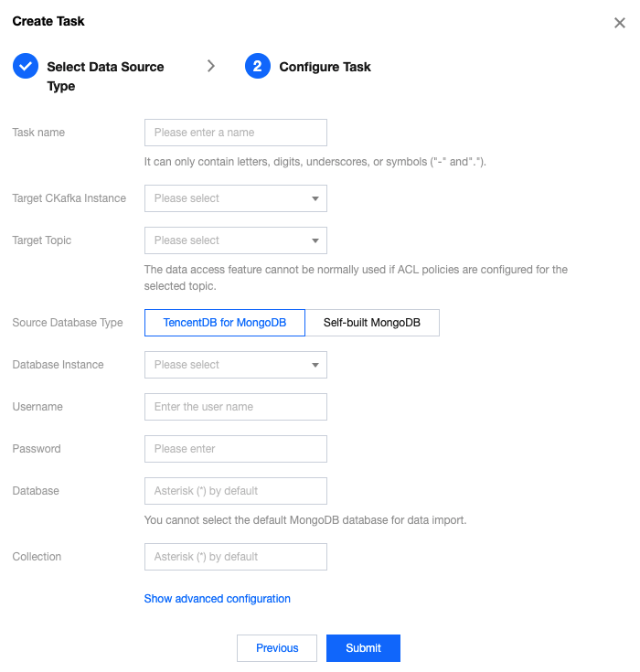Click the step 2 circle icon
This screenshot has height=672, width=640.
(257, 66)
